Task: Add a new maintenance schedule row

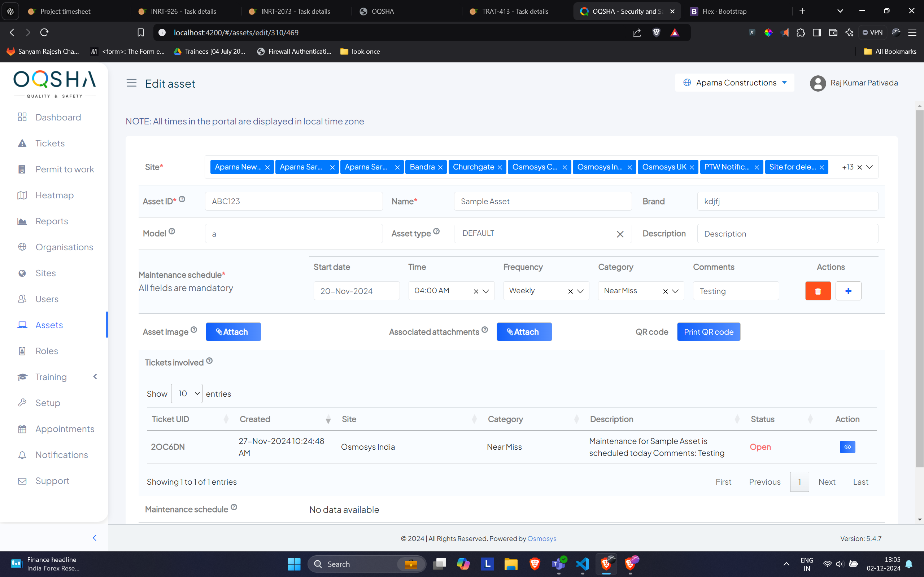Action: [848, 291]
